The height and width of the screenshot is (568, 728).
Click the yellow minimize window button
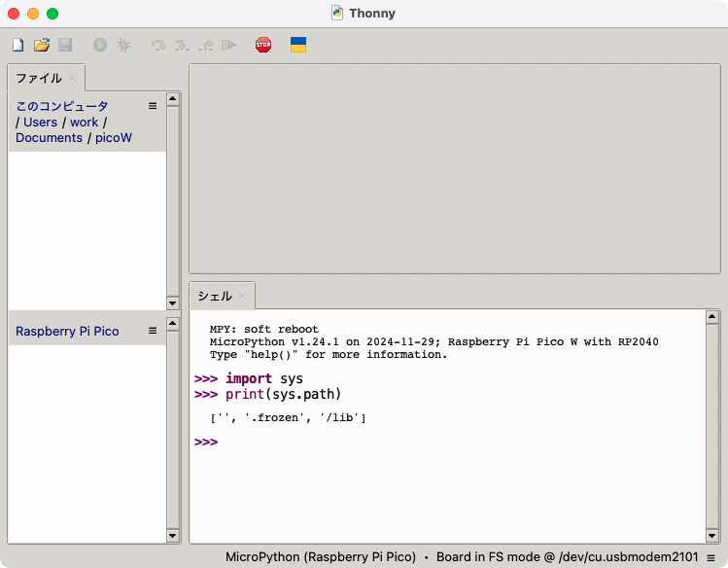point(33,14)
